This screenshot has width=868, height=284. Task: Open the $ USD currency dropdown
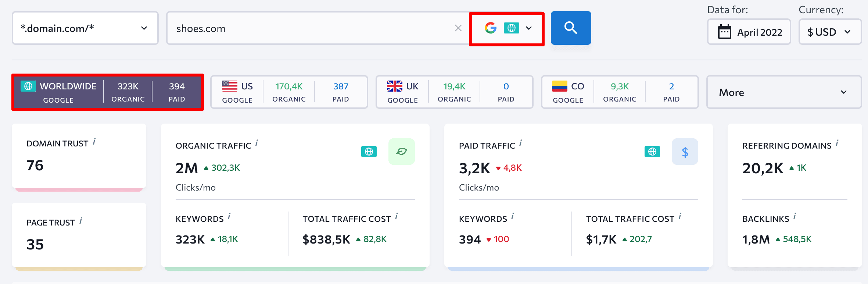pyautogui.click(x=830, y=32)
